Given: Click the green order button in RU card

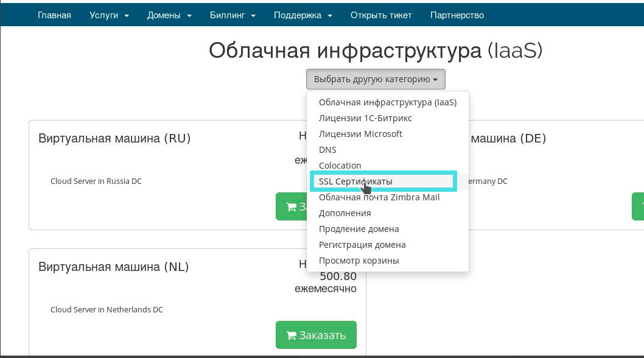Looking at the screenshot, I should coord(291,206).
